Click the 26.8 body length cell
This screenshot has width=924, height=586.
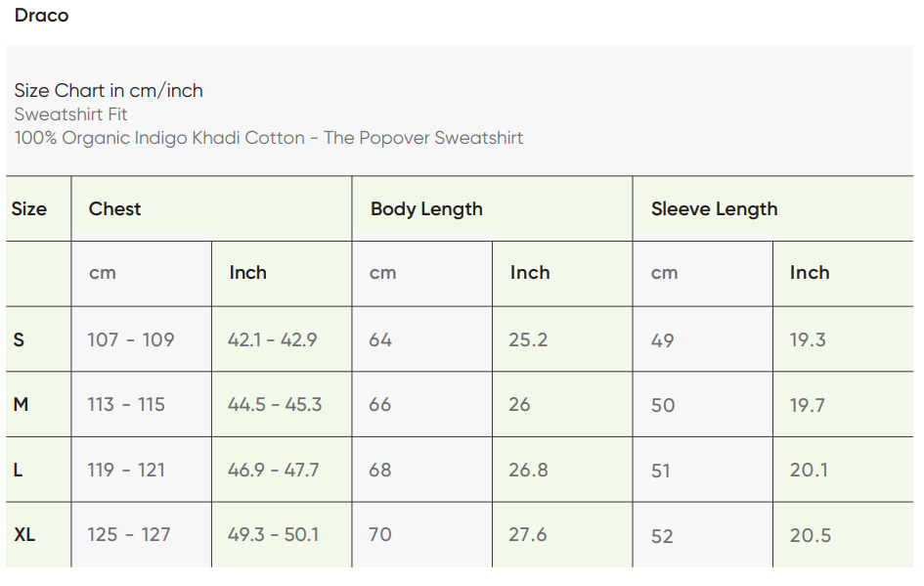pos(528,471)
